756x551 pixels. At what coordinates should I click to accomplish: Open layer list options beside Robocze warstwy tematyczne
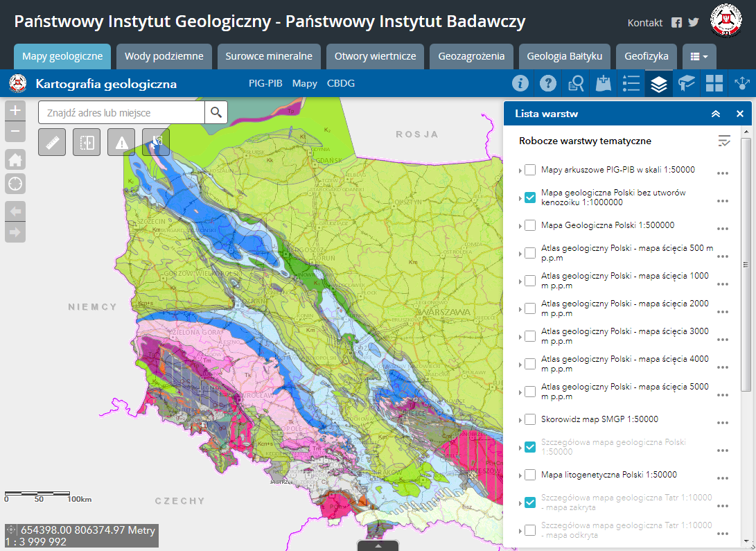tap(723, 141)
